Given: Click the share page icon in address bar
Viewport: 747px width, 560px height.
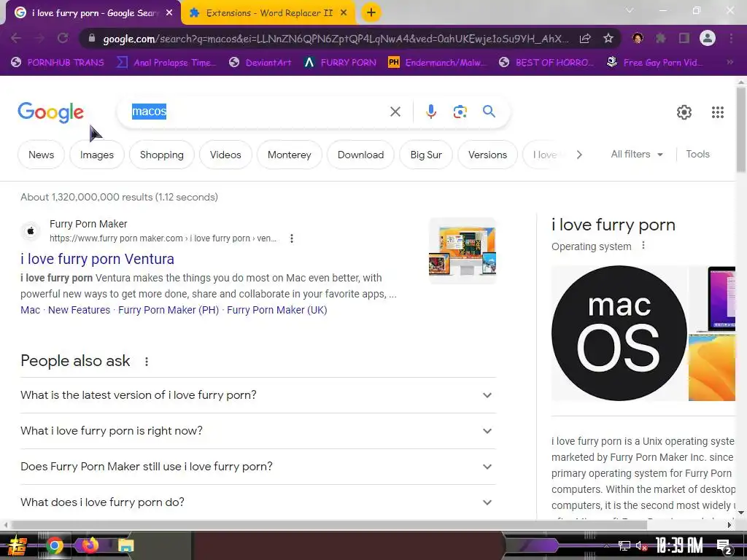Looking at the screenshot, I should click(x=585, y=39).
